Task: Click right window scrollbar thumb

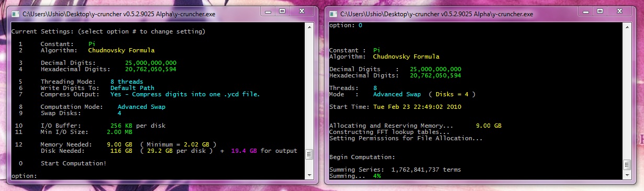Action: click(627, 165)
